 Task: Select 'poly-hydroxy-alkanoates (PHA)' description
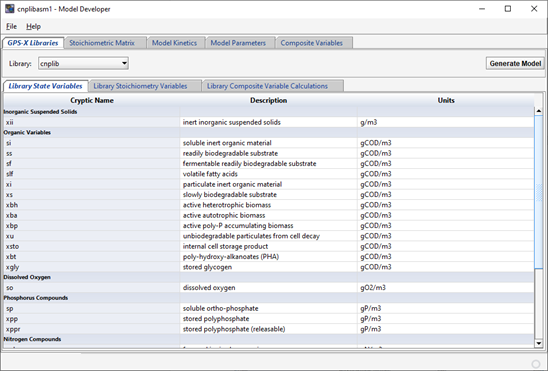tap(268, 257)
